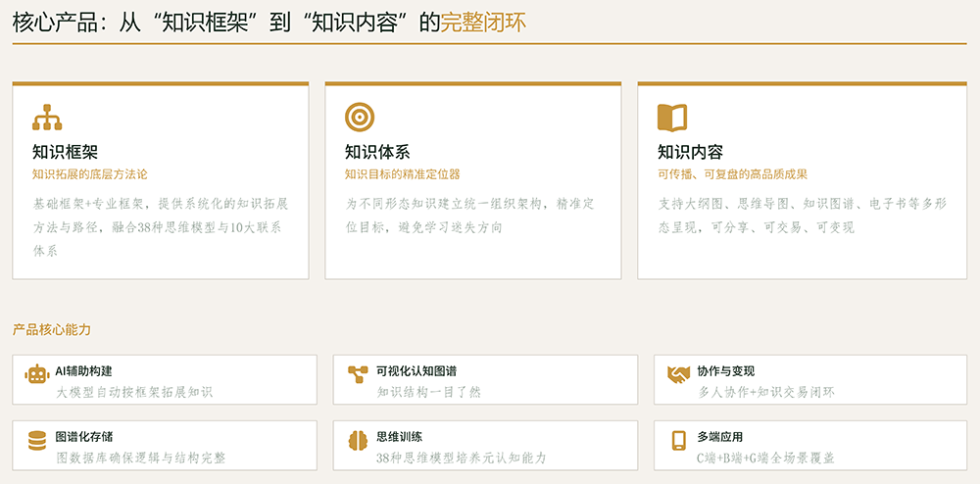Click description 多人协作+知识交易闭环
980x484 pixels.
(766, 392)
